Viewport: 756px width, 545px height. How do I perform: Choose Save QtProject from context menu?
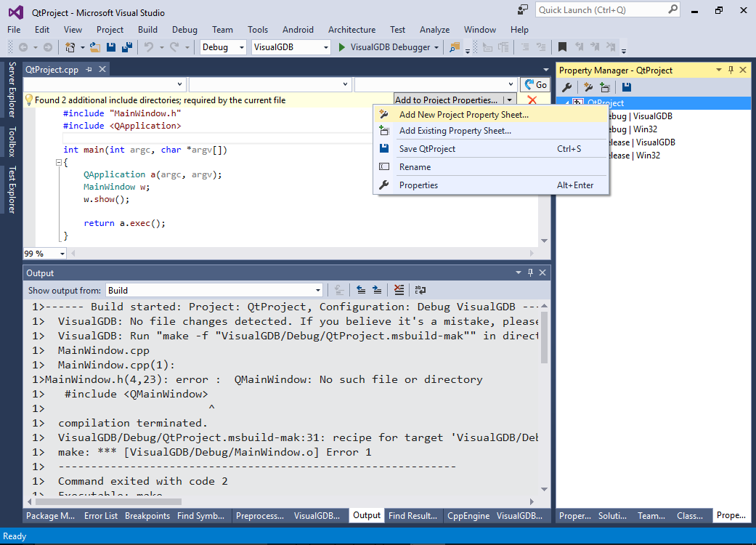click(491, 149)
